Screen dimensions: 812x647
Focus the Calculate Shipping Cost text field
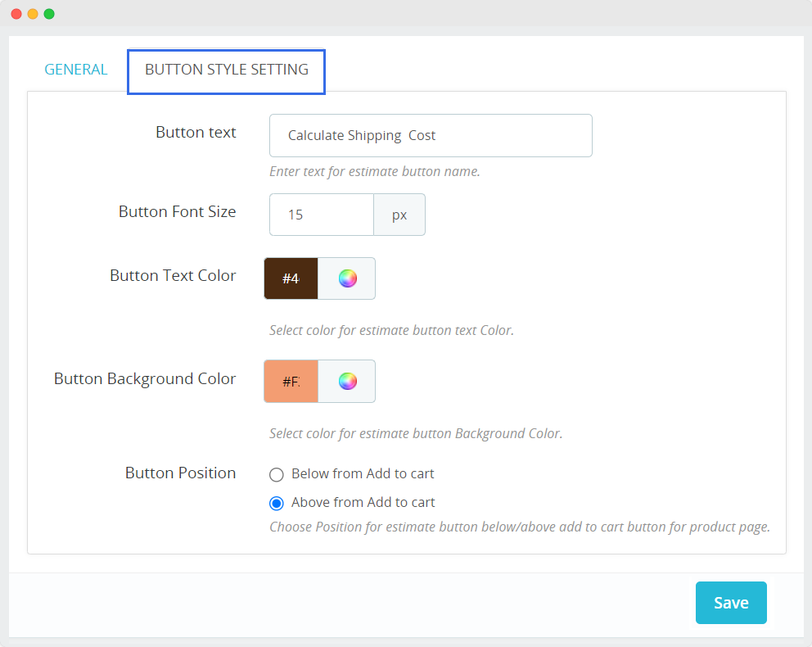[x=431, y=135]
